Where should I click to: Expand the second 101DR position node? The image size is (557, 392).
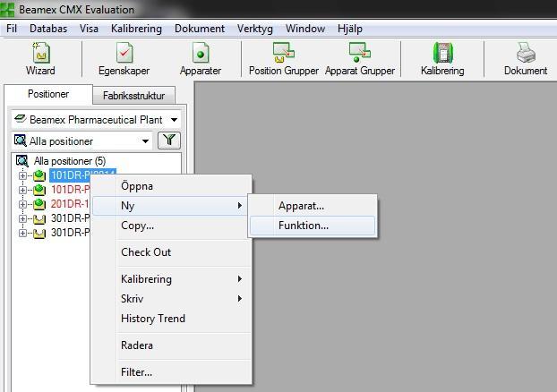[x=22, y=190]
